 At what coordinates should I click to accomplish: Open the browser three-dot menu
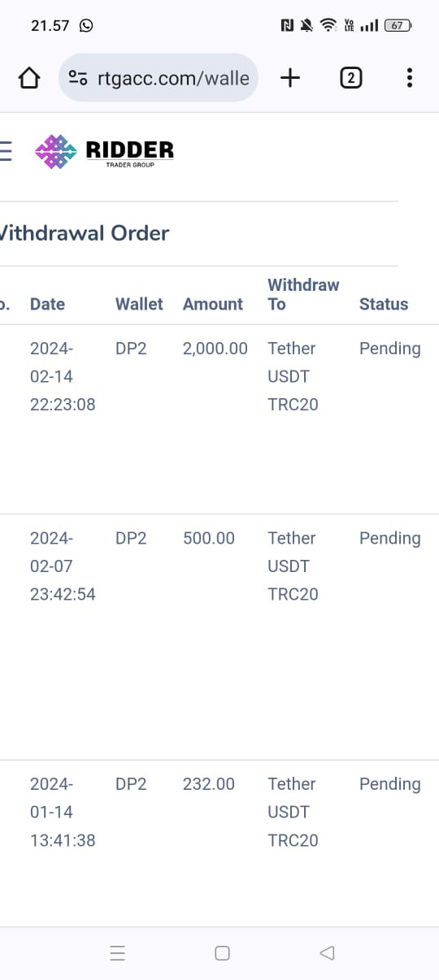[x=409, y=78]
